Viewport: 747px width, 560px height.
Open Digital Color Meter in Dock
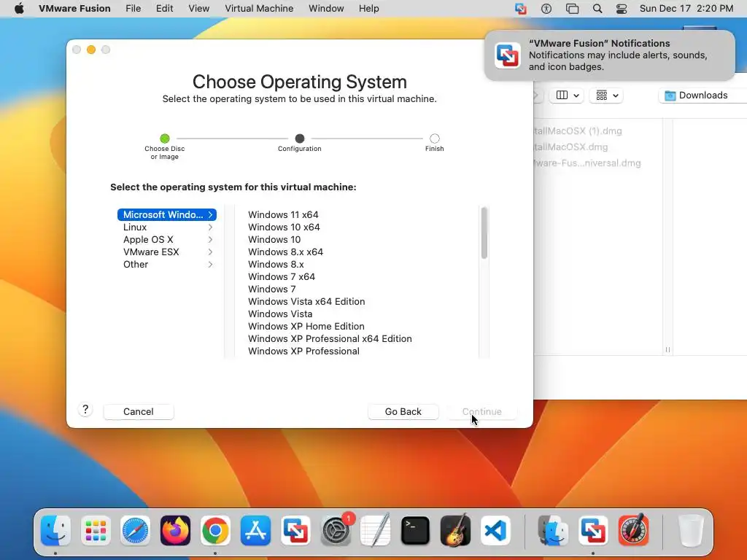tap(633, 530)
